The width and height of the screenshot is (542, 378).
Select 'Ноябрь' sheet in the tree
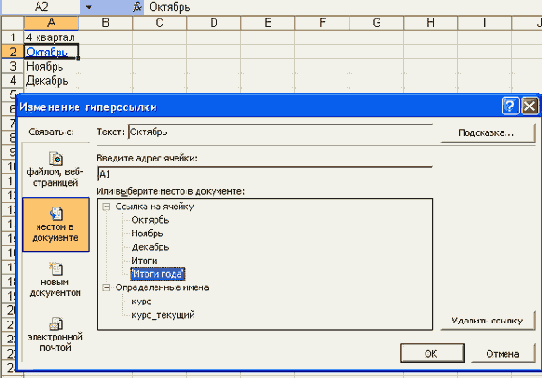click(147, 234)
